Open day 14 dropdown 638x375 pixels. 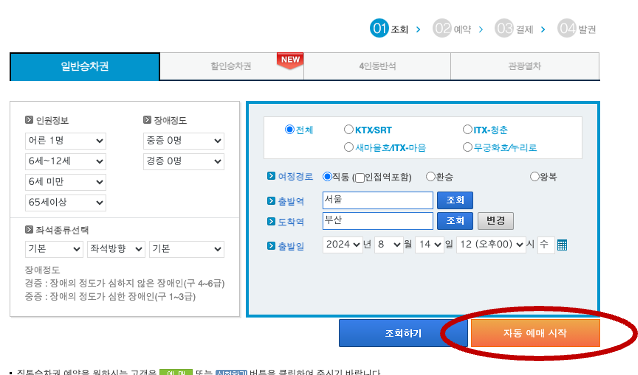(x=429, y=245)
